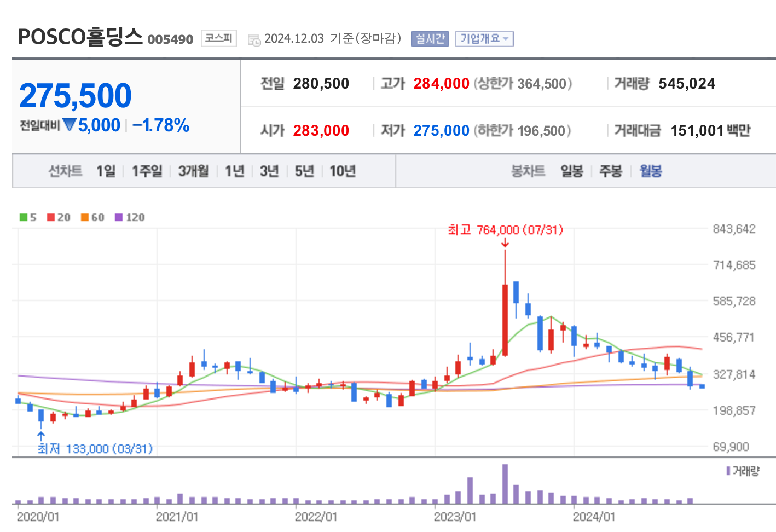
Task: Click the down-arrow icon next to 5,000
Action: pos(70,125)
